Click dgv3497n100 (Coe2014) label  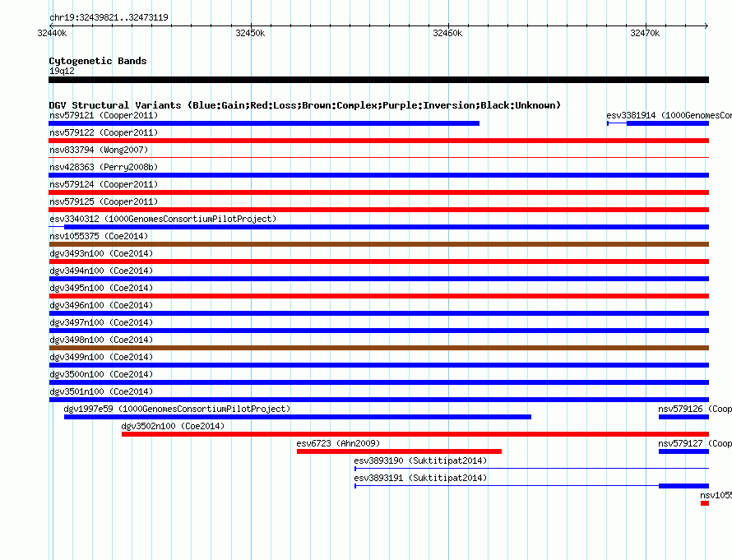click(x=101, y=322)
